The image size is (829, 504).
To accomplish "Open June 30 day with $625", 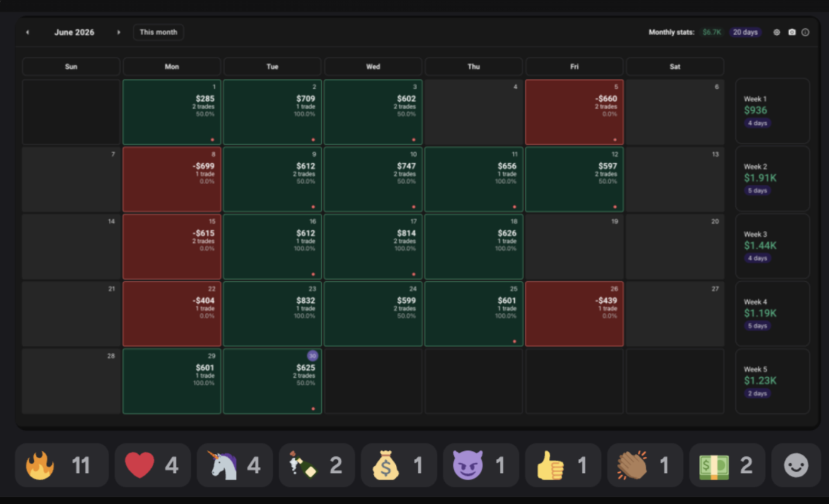I will [272, 381].
